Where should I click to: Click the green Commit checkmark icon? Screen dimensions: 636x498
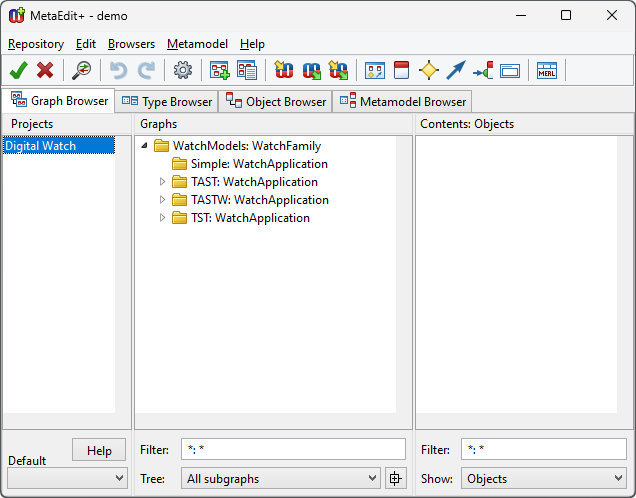[19, 70]
